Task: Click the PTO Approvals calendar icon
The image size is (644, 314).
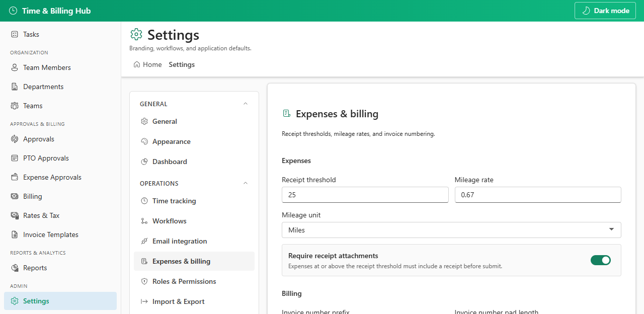Action: click(x=15, y=158)
